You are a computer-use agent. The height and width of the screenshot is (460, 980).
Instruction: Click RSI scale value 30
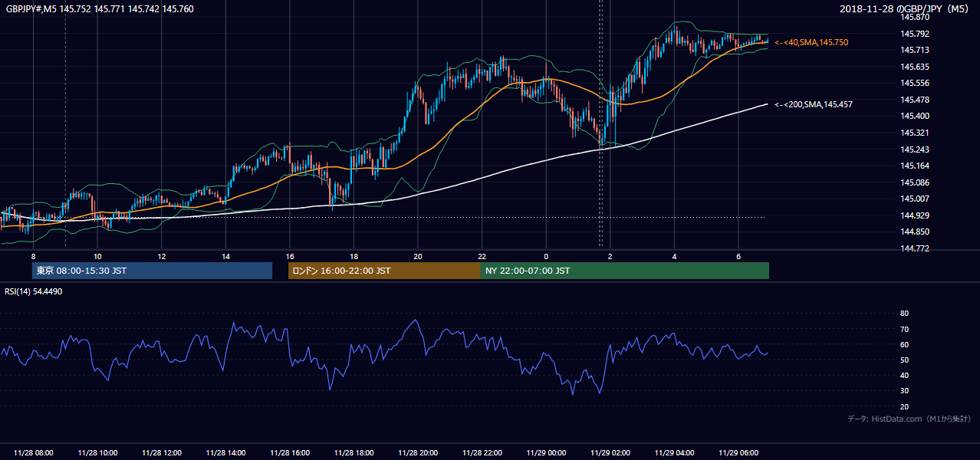click(x=904, y=390)
